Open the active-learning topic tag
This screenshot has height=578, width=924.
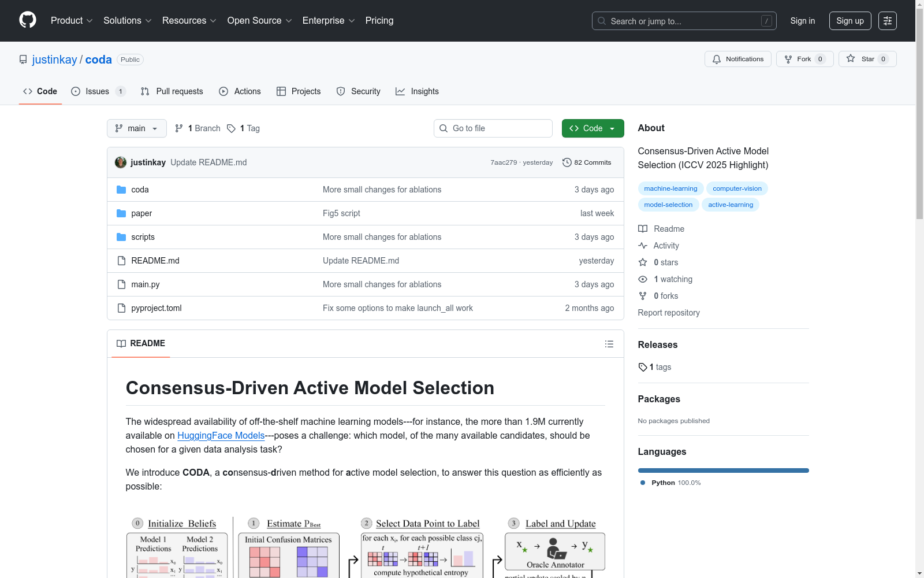[x=731, y=205]
